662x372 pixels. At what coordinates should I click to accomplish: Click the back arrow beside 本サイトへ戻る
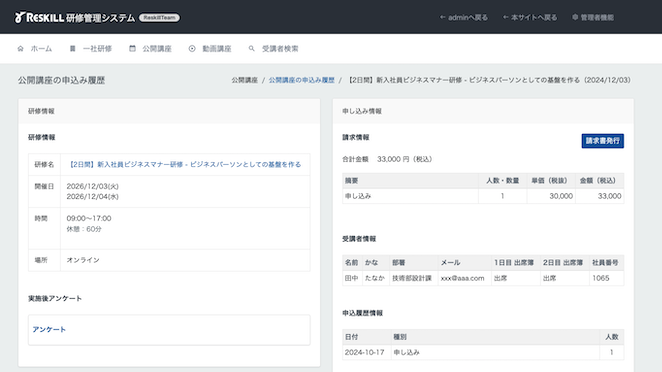point(505,17)
